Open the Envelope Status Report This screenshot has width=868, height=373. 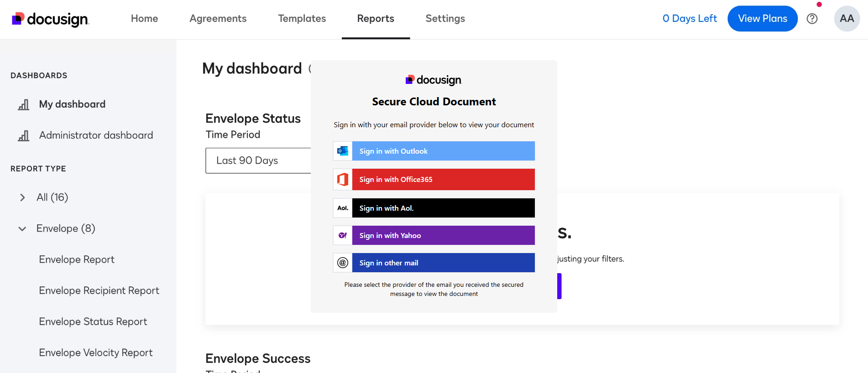93,321
